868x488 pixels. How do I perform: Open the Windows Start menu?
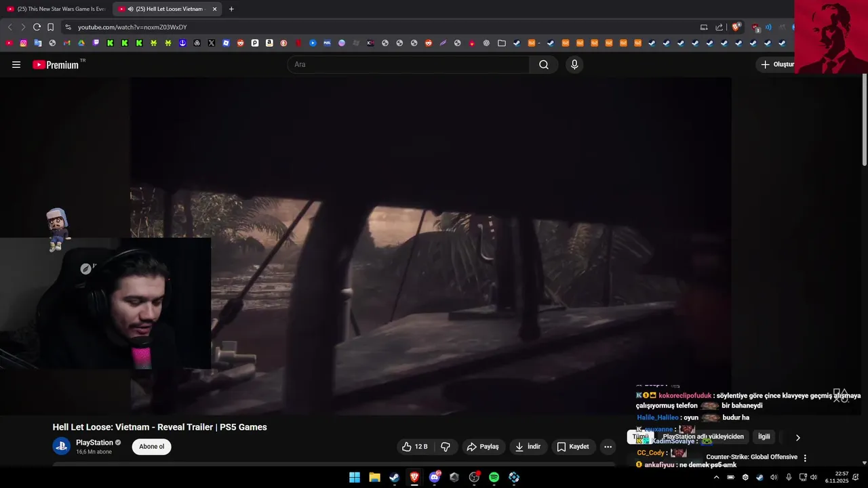click(x=355, y=477)
